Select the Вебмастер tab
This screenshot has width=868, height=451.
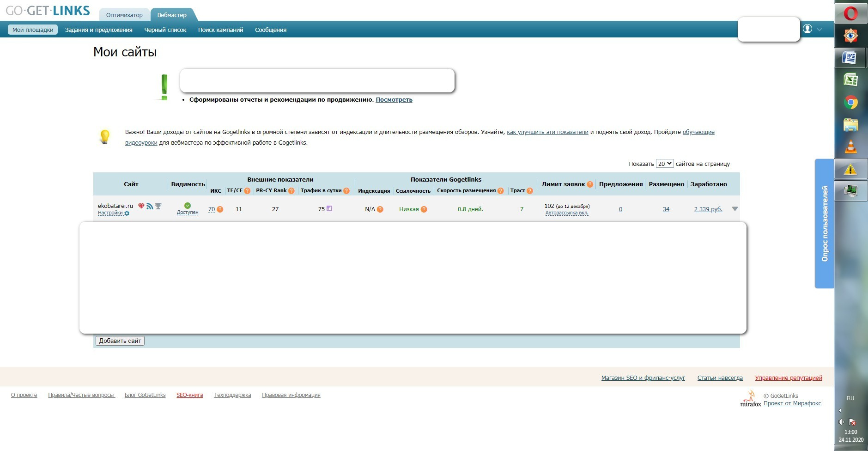coord(172,15)
